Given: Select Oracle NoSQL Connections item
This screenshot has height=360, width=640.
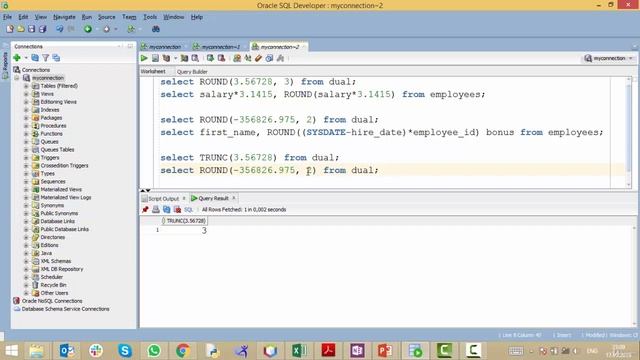Looking at the screenshot, I should (x=52, y=301).
